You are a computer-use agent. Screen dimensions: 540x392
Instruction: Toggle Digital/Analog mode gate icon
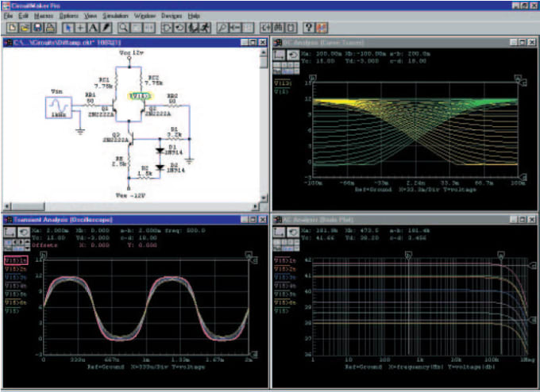167,28
